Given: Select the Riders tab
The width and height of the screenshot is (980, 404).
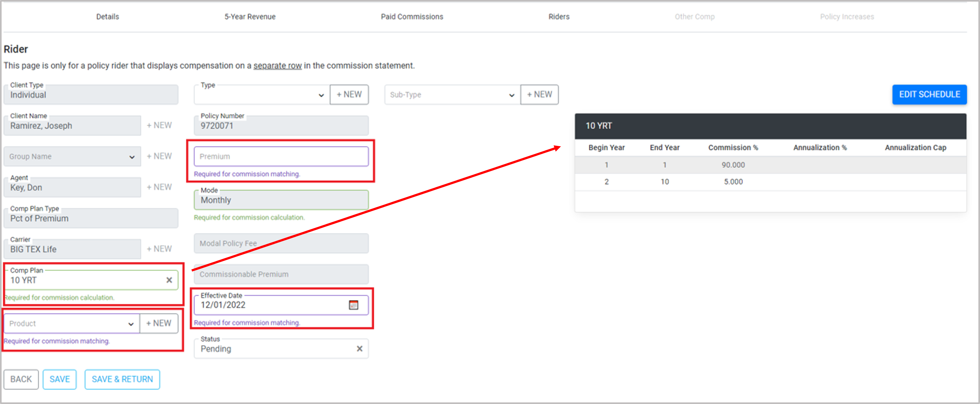Looking at the screenshot, I should click(x=559, y=17).
